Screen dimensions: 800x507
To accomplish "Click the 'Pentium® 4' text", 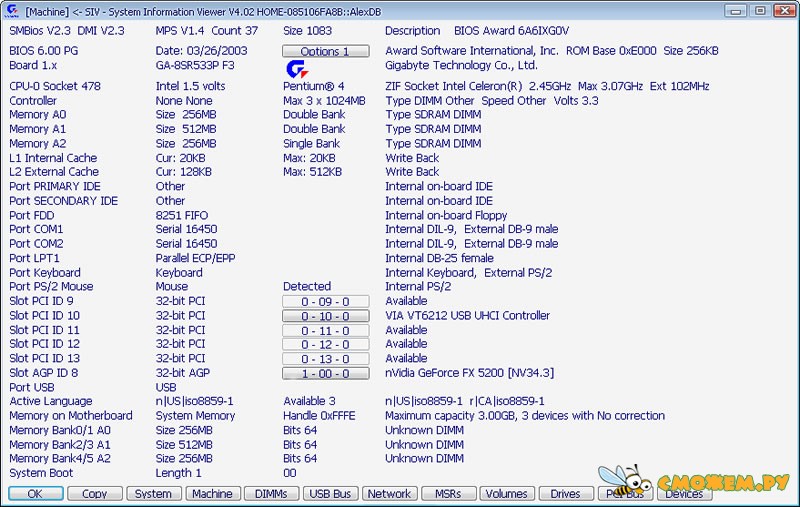I will [x=314, y=86].
